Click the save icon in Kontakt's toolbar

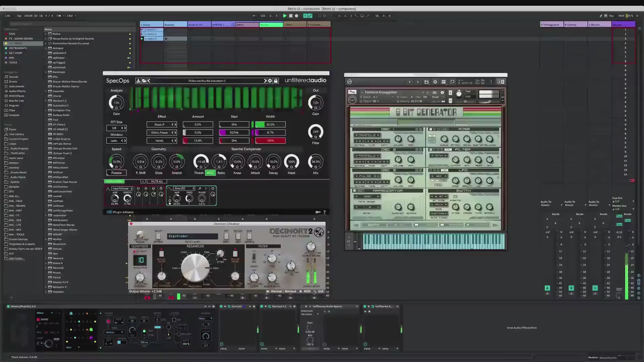[x=427, y=81]
